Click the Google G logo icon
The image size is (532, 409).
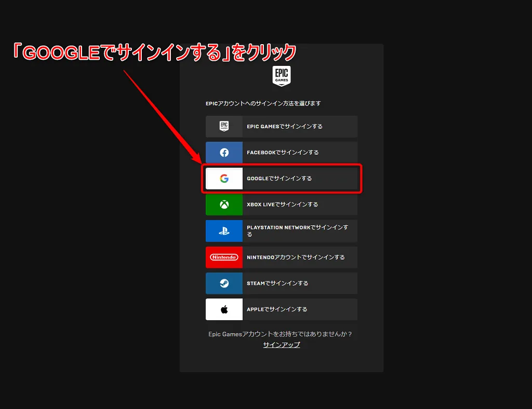[x=224, y=178]
